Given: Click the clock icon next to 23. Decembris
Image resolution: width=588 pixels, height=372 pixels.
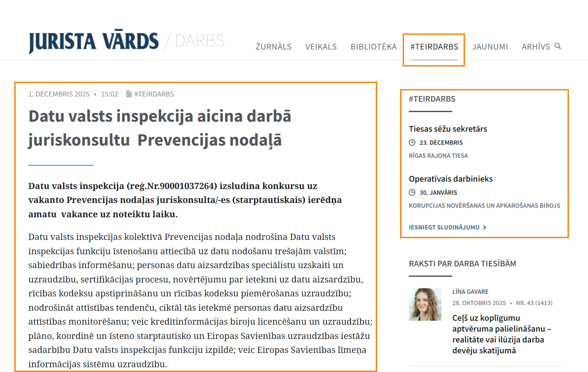Looking at the screenshot, I should (x=412, y=143).
